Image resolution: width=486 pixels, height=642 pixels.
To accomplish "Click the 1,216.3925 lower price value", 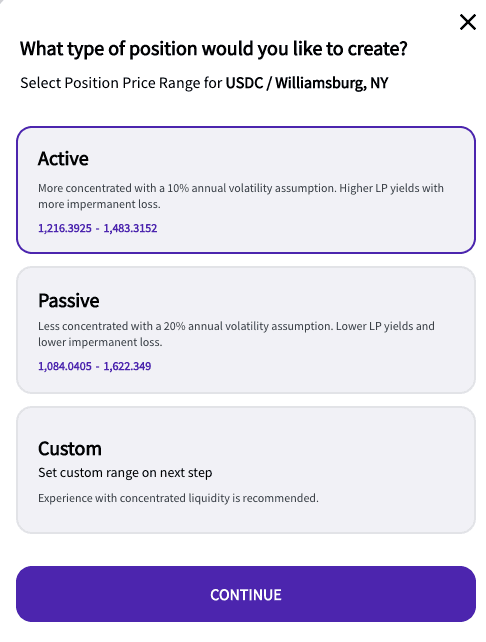I will tap(65, 228).
